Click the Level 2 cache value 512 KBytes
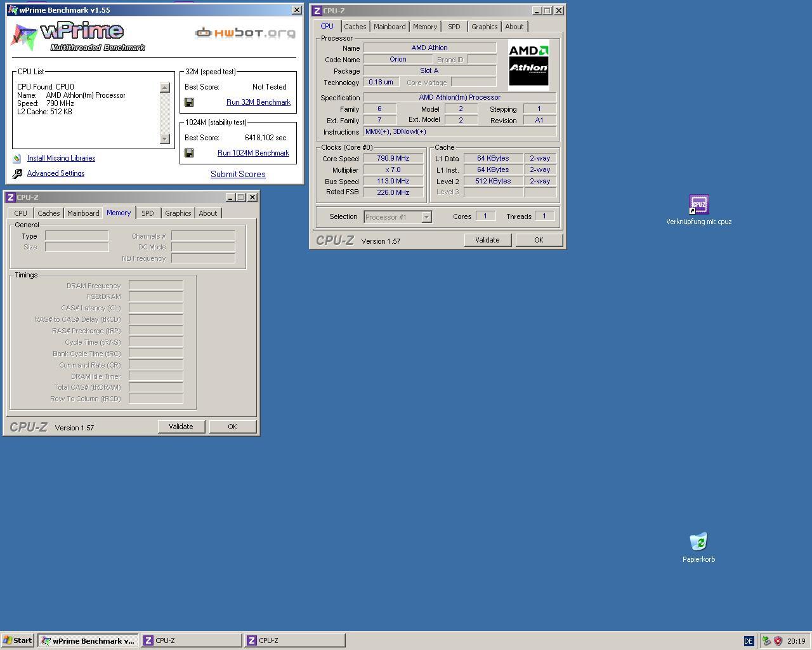This screenshot has width=812, height=650. (x=493, y=182)
